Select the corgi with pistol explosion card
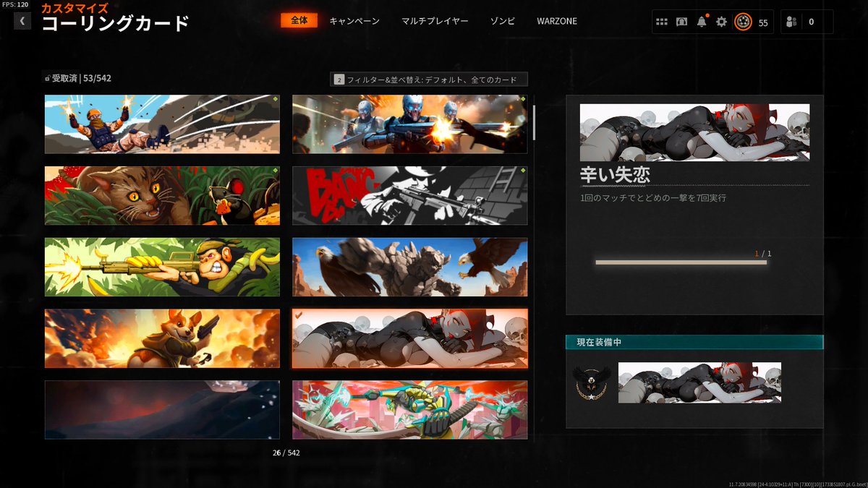Image resolution: width=868 pixels, height=488 pixels. (162, 338)
